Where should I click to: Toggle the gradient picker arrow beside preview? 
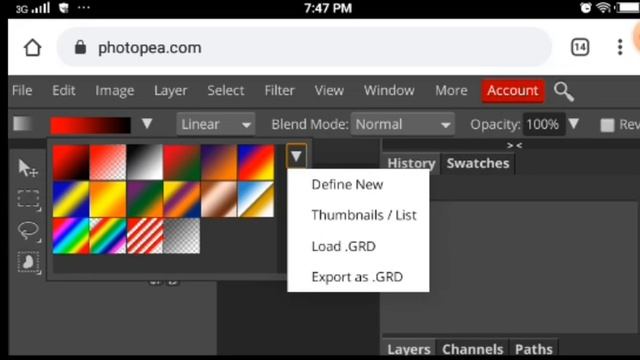147,124
